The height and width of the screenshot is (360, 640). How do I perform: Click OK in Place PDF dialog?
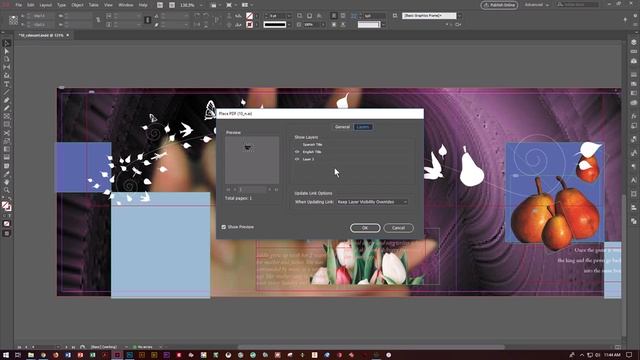click(365, 228)
